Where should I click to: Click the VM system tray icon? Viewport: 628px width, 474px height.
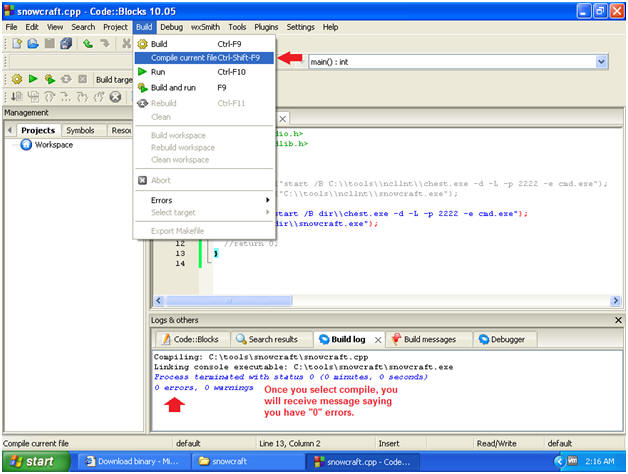coord(572,461)
